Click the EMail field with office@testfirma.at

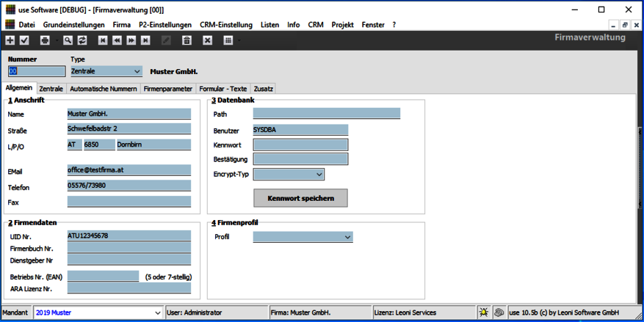click(129, 170)
